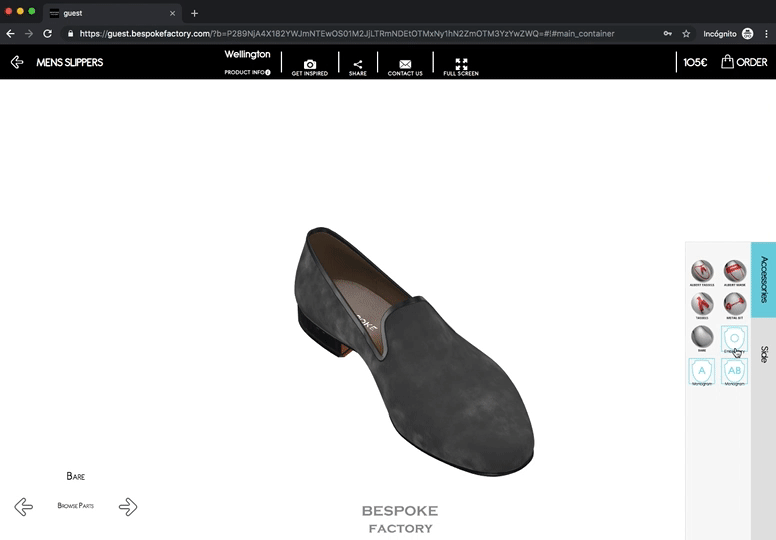This screenshot has height=540, width=776.
Task: Click the browser reload button
Action: coord(47,33)
